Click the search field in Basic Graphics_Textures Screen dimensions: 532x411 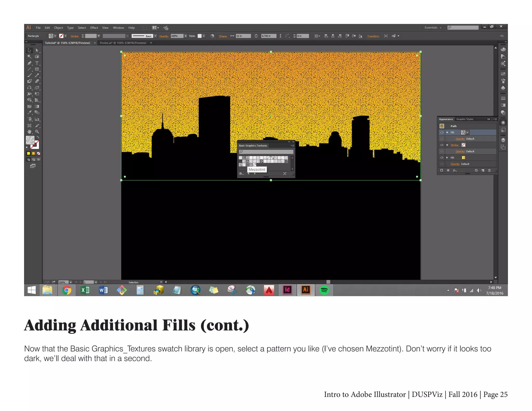[266, 152]
